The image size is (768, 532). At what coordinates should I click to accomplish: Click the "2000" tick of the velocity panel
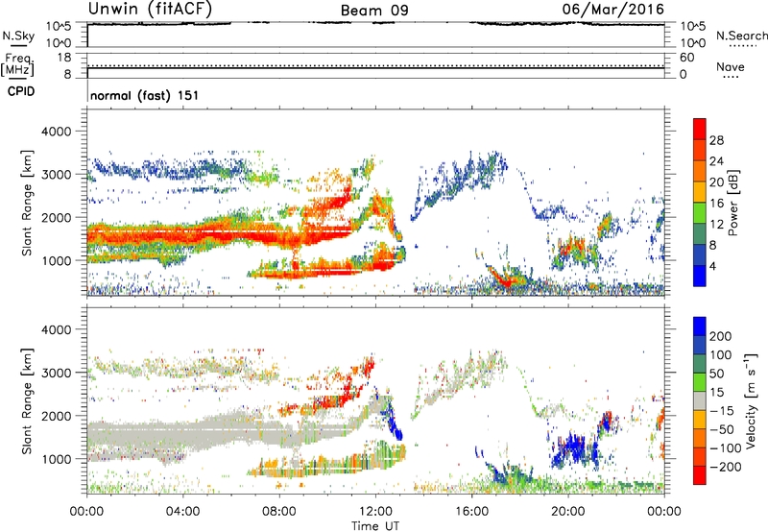[57, 416]
